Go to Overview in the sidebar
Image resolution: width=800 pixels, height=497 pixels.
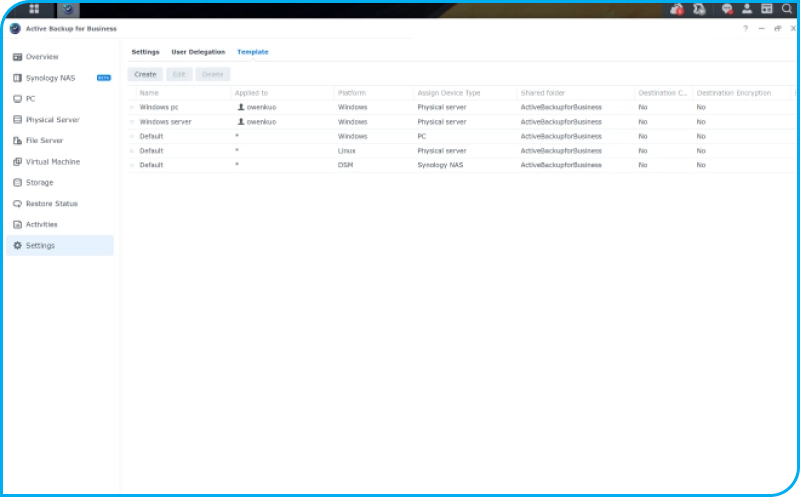[x=60, y=57]
